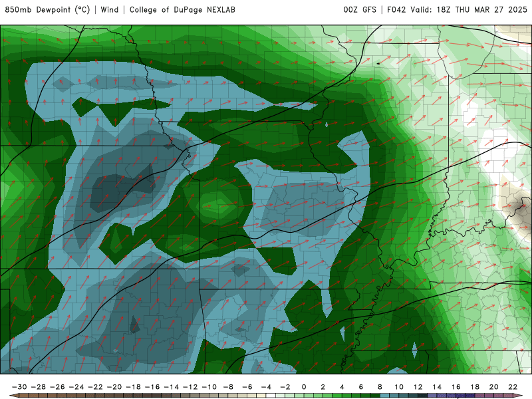Click the -12 label on color scale
The image size is (532, 399).
[190, 387]
